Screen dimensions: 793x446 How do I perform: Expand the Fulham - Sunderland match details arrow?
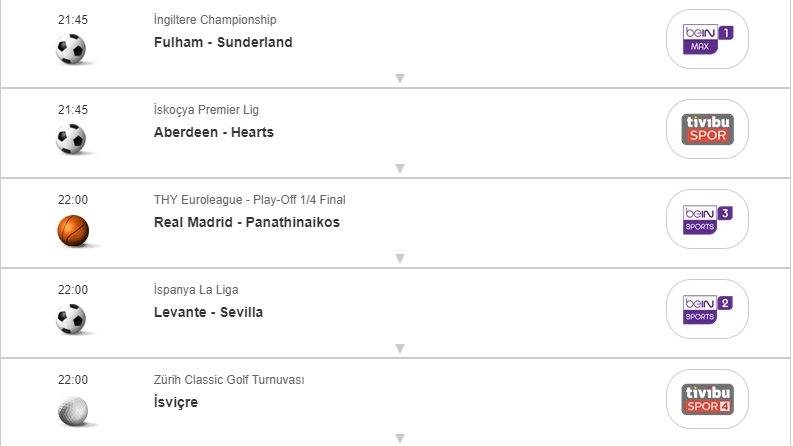click(399, 78)
